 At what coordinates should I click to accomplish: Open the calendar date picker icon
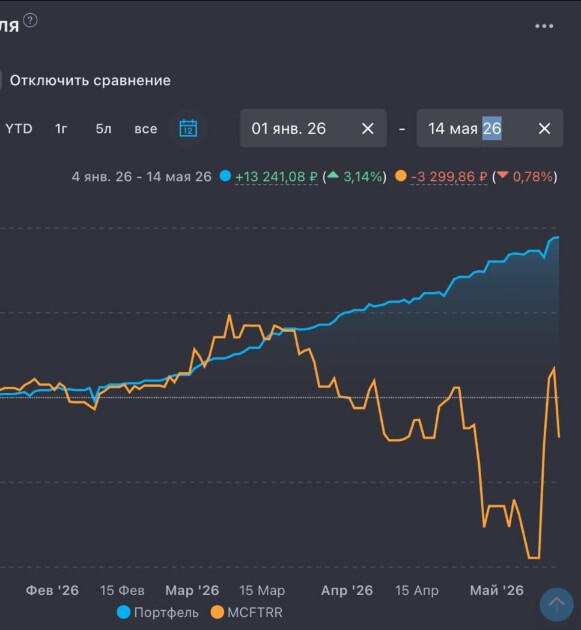point(188,129)
